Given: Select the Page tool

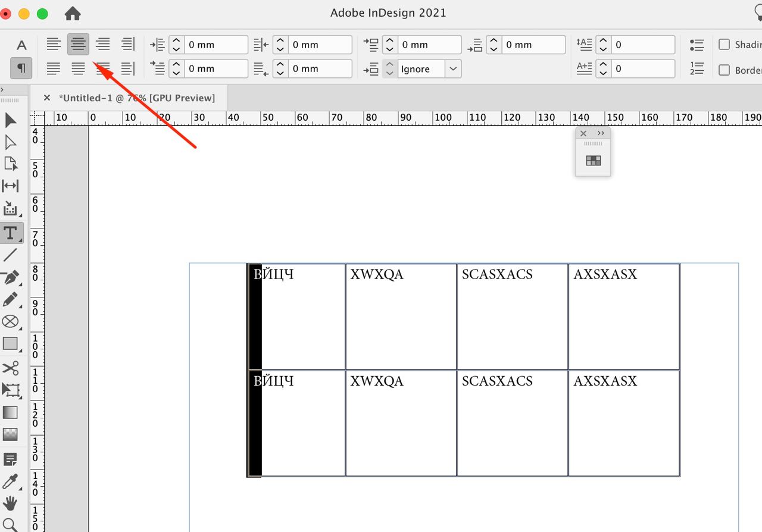Looking at the screenshot, I should (x=11, y=164).
